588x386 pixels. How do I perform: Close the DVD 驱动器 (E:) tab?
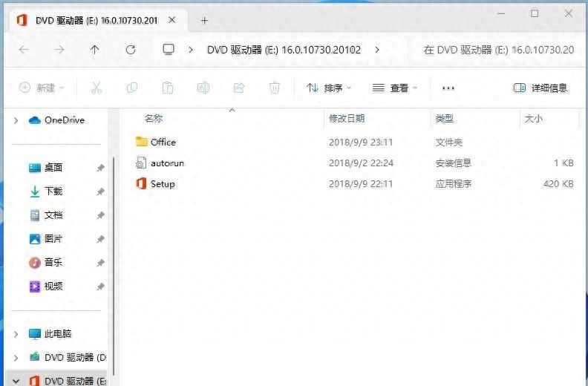coord(171,20)
